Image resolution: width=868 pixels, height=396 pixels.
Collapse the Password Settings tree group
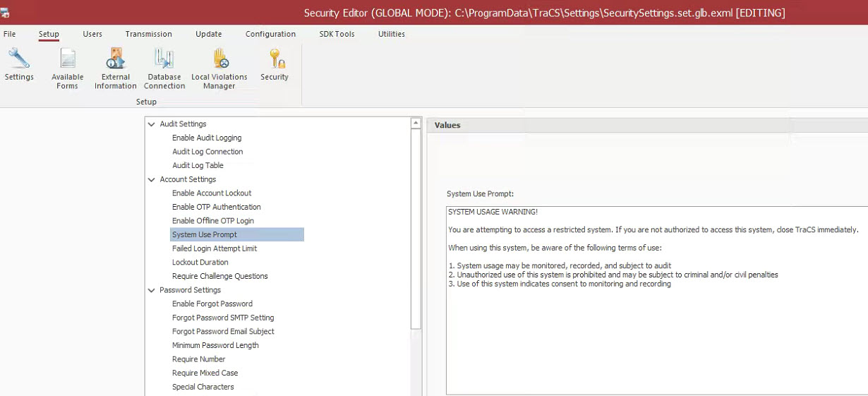(151, 290)
